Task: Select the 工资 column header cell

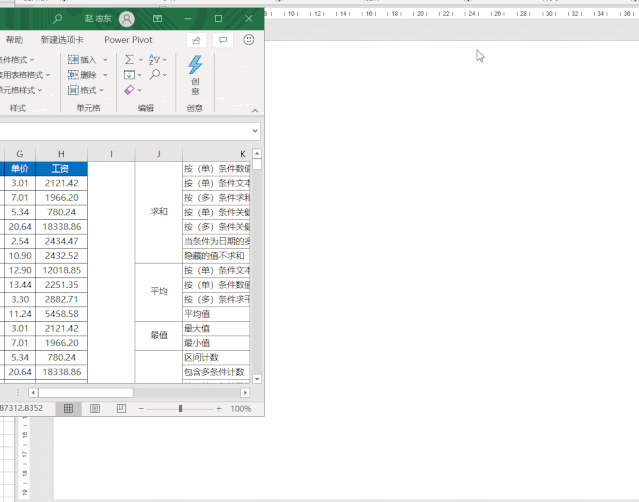Action: coord(61,168)
